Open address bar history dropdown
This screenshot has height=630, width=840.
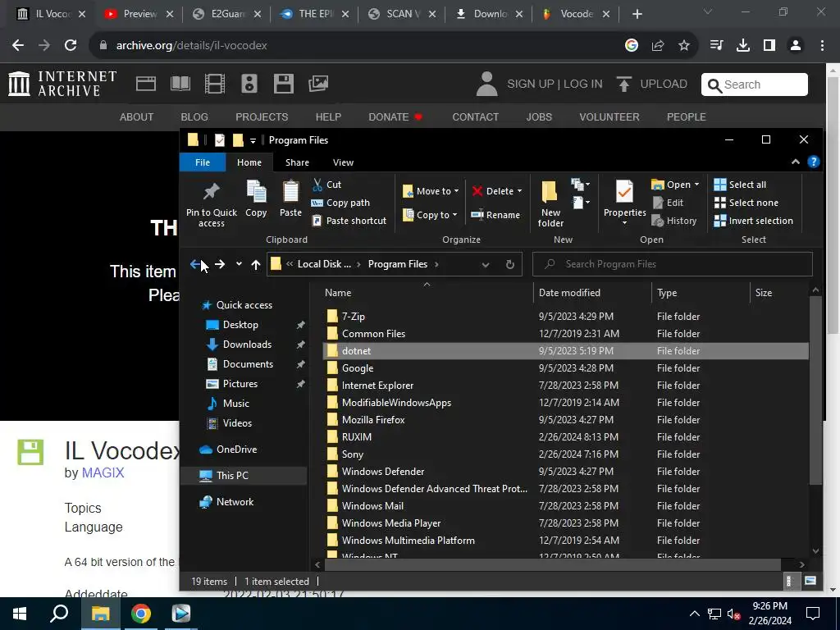(x=486, y=264)
